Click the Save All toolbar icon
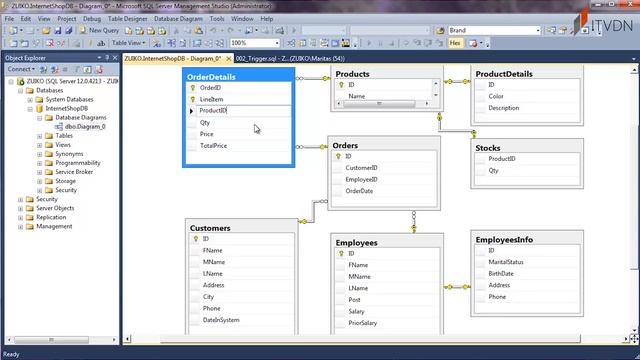Screen dimensions: 640x360 coord(69,31)
